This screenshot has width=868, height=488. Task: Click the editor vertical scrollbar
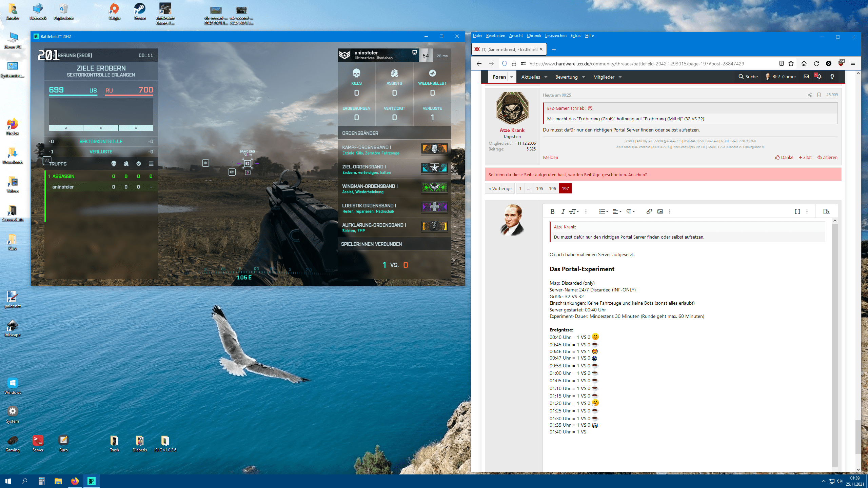click(835, 339)
